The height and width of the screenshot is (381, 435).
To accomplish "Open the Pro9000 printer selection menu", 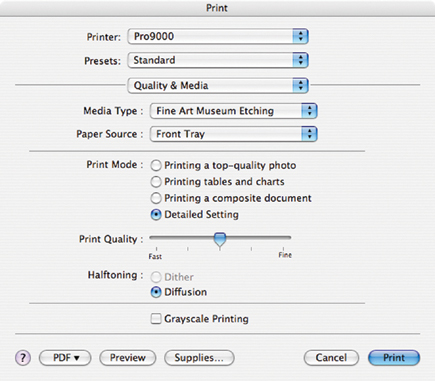I will [x=218, y=36].
